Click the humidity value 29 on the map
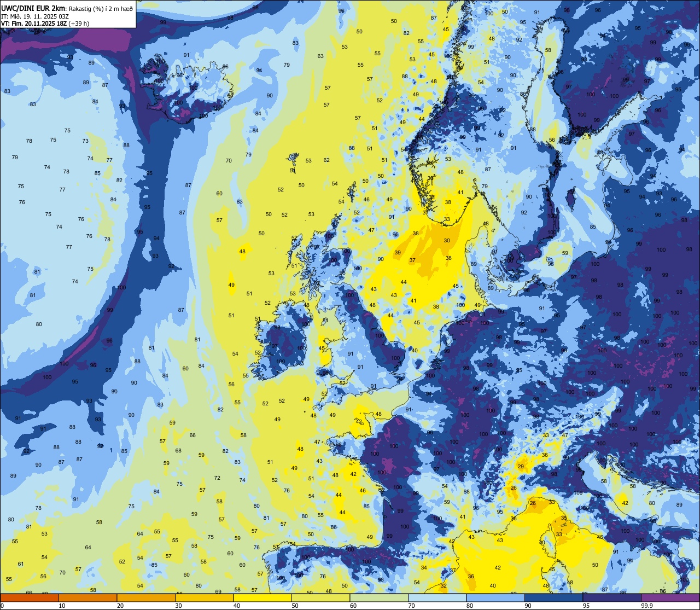The image size is (700, 610). click(521, 467)
